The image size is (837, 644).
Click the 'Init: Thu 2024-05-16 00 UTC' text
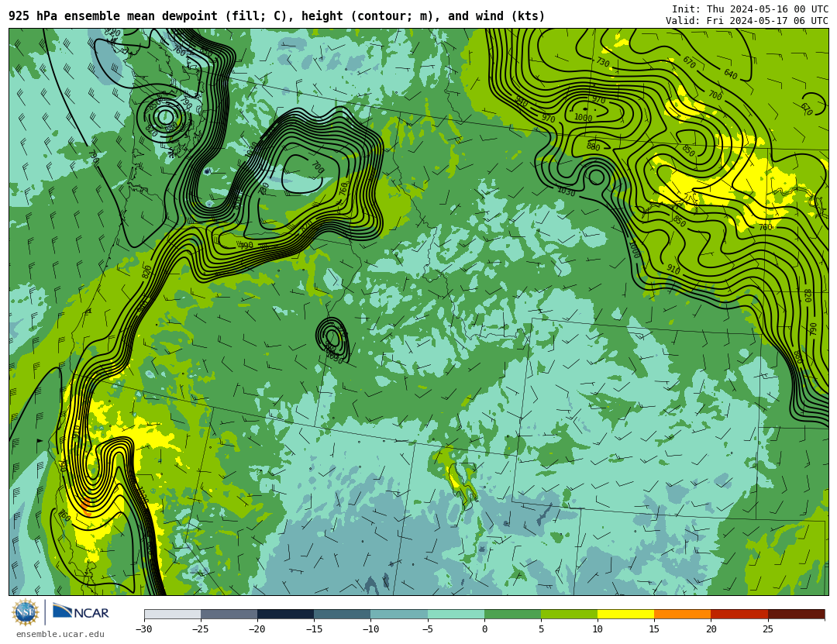[750, 9]
